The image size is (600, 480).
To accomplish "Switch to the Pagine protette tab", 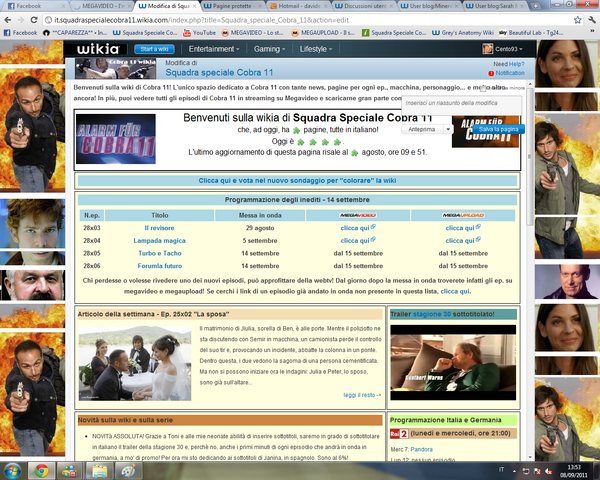I will pos(232,6).
